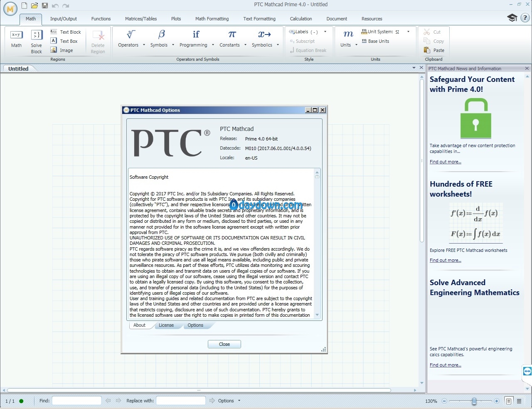This screenshot has height=409, width=532.
Task: Follow Find out more under Safeguard Your Content
Action: point(446,162)
